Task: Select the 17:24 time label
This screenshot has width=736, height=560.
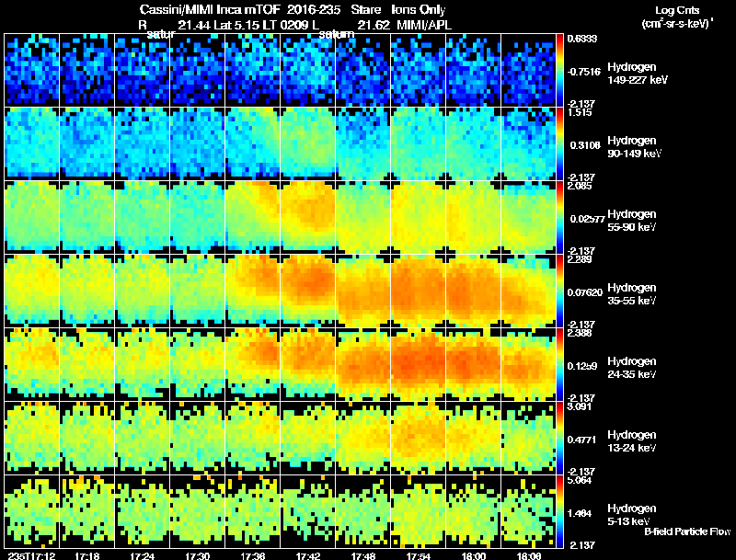Action: (143, 555)
